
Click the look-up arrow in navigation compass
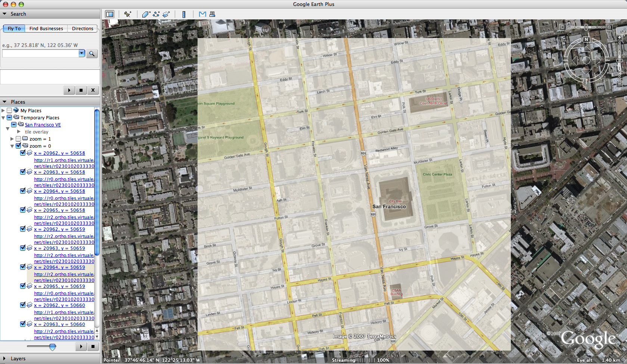(586, 49)
